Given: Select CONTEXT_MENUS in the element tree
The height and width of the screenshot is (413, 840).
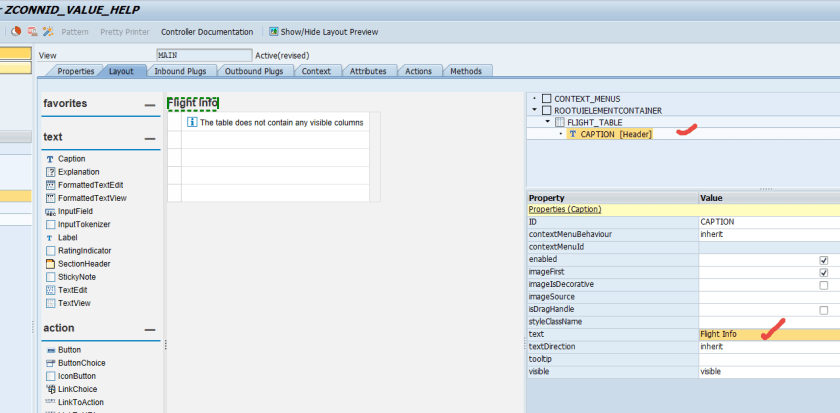Looking at the screenshot, I should tap(587, 98).
